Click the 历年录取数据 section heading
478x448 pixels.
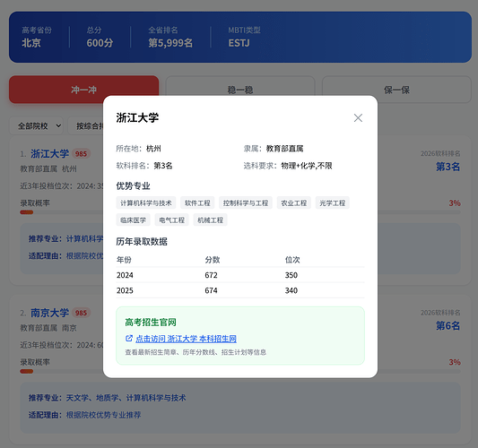[142, 242]
